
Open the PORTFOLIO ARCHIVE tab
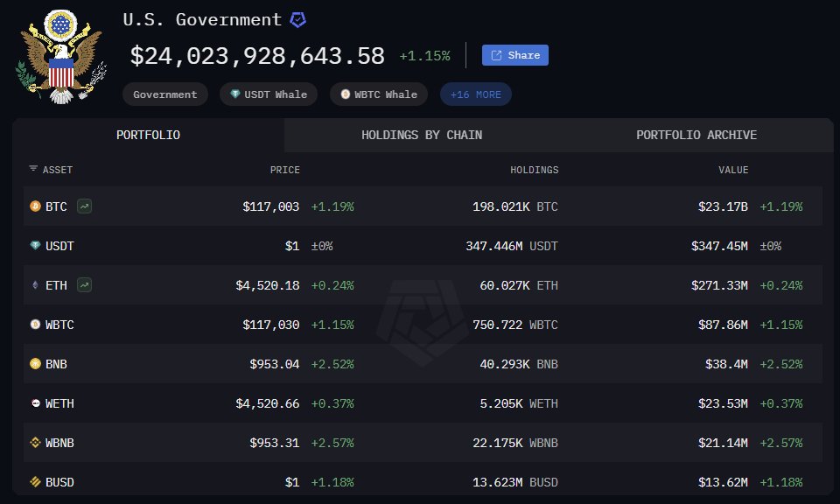696,135
